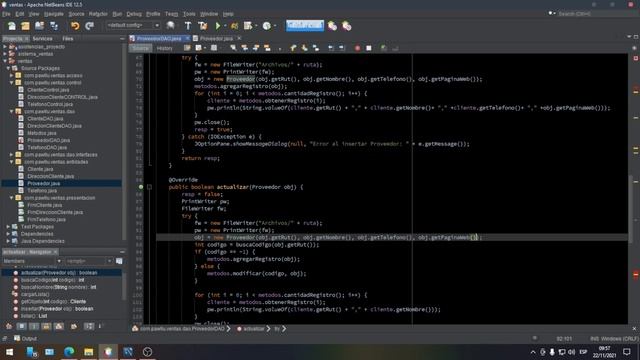Open the Debug menu
The height and width of the screenshot is (360, 640).
tap(134, 14)
